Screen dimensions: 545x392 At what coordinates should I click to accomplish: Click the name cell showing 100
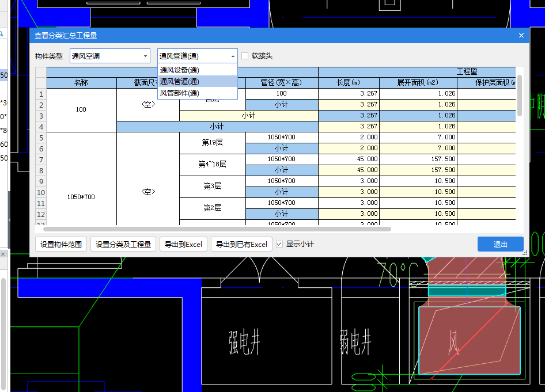[x=81, y=110]
